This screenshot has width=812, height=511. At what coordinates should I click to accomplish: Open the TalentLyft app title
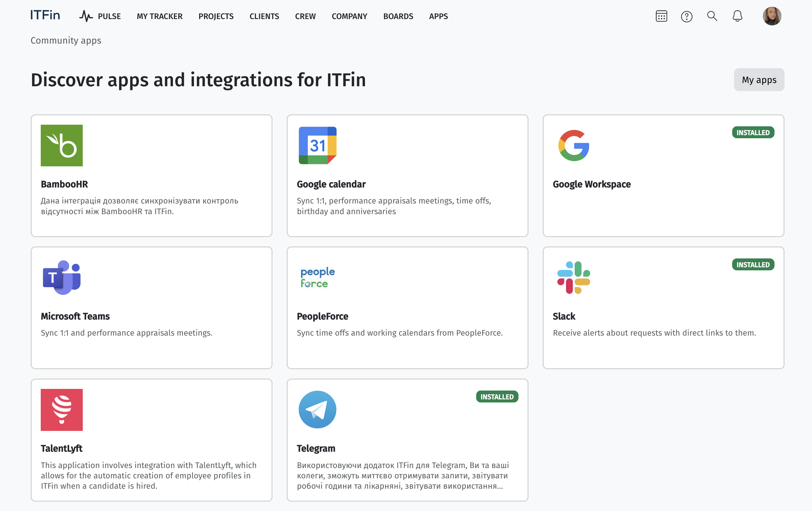click(62, 449)
